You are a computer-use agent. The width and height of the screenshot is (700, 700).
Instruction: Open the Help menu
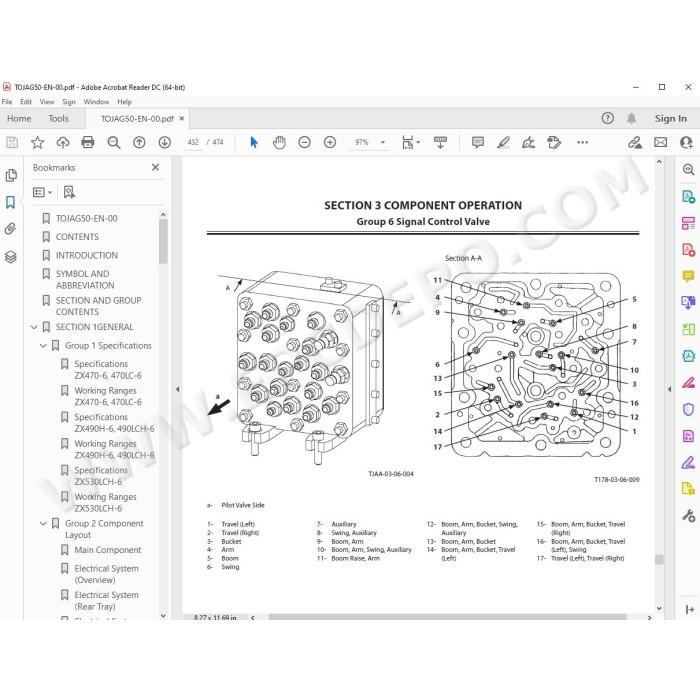click(125, 102)
